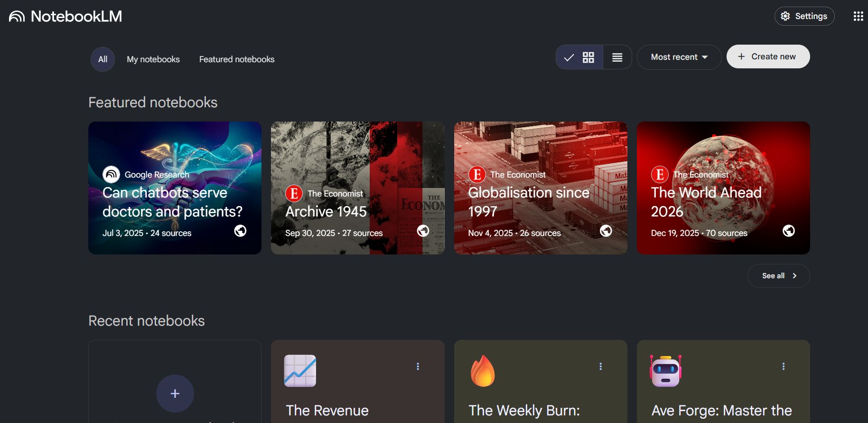
Task: Open The Revenue notebook title
Action: tap(327, 411)
